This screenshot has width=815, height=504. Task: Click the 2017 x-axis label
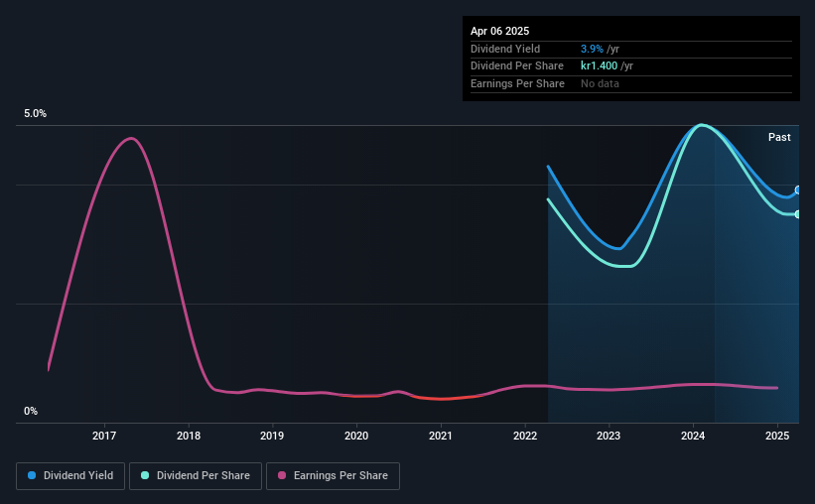pyautogui.click(x=104, y=436)
